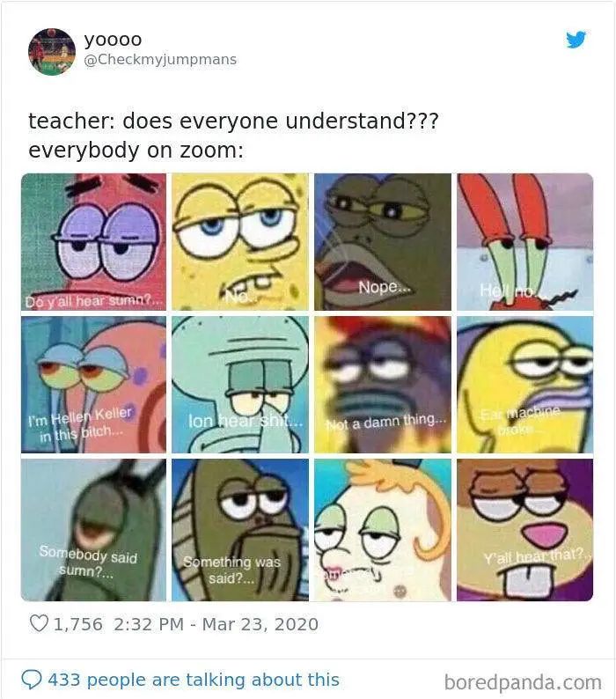
Task: Click the yoooo display name
Action: tap(114, 40)
